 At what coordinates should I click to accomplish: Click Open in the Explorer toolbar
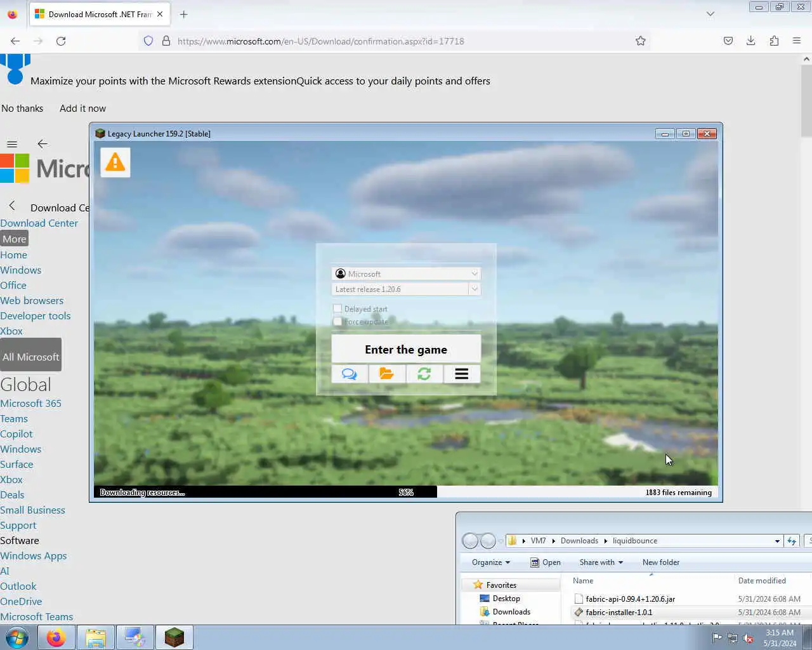(546, 562)
